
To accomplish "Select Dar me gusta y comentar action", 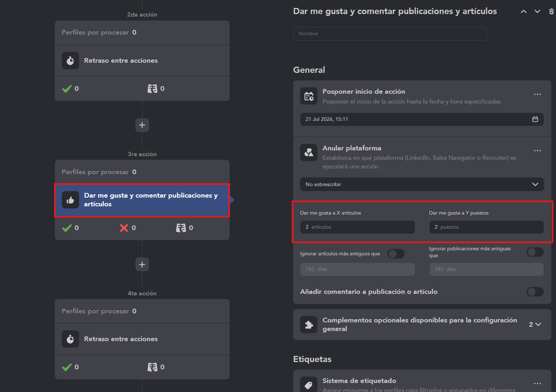I will click(142, 200).
